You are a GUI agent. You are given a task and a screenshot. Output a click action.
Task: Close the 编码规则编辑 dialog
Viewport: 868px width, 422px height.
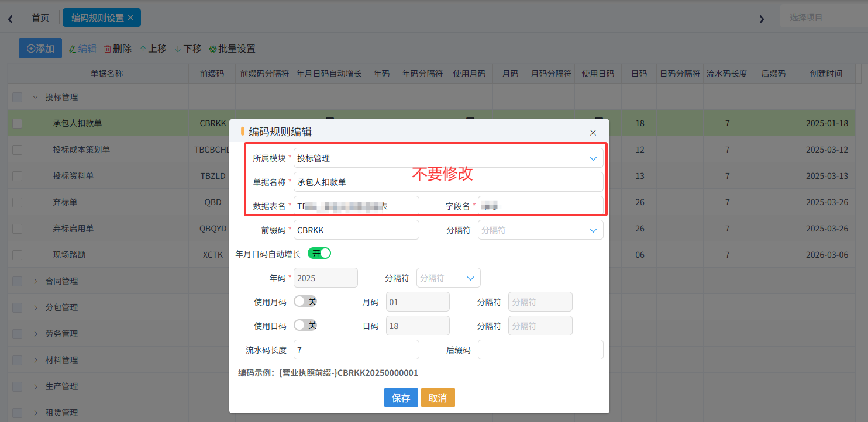coord(593,133)
